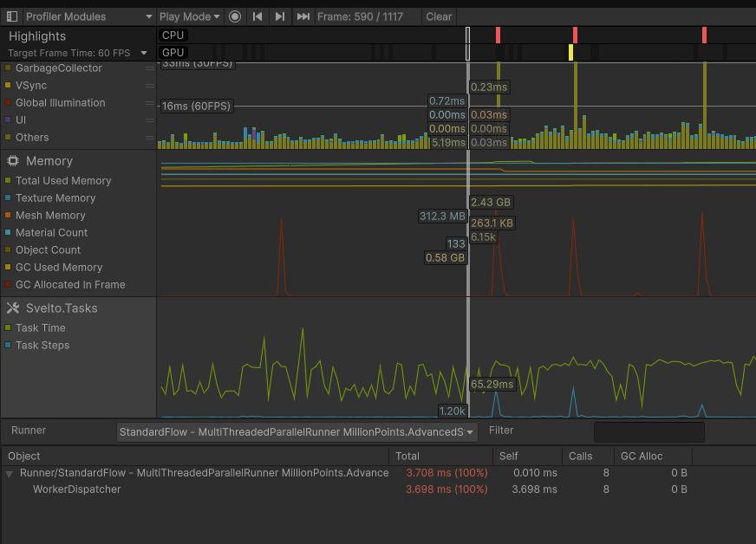Toggle the profiler sidebar panel icon
This screenshot has width=756, height=544.
point(11,16)
